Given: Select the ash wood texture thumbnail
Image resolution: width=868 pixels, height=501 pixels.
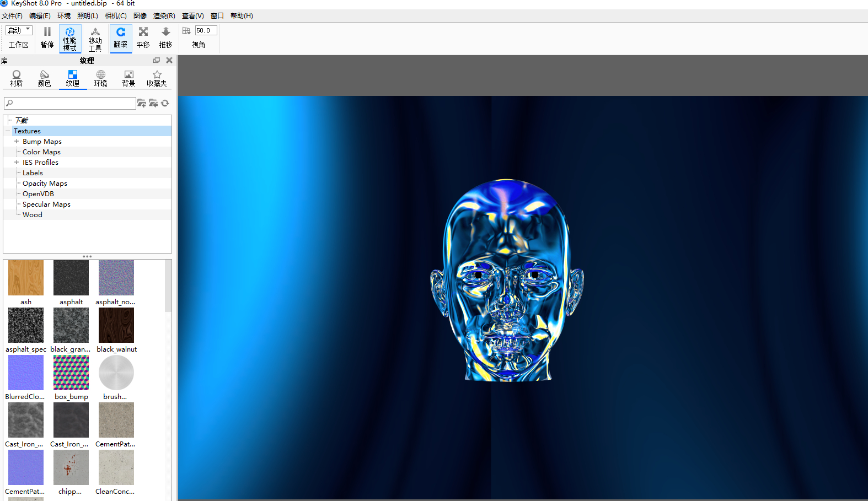Looking at the screenshot, I should coord(26,278).
